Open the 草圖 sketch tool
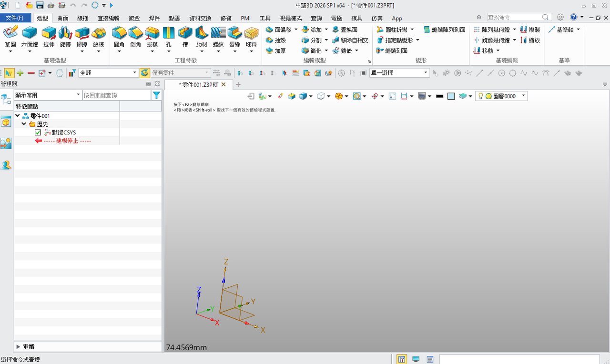 tap(10, 37)
